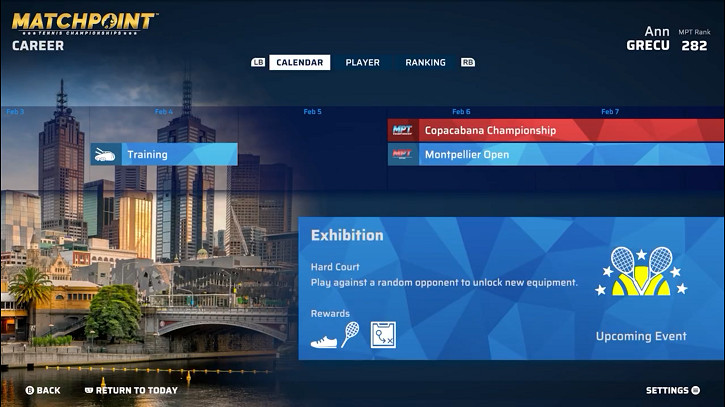This screenshot has height=407, width=725.
Task: Click the Matchpoint Tennis Championships logo
Action: click(x=84, y=23)
